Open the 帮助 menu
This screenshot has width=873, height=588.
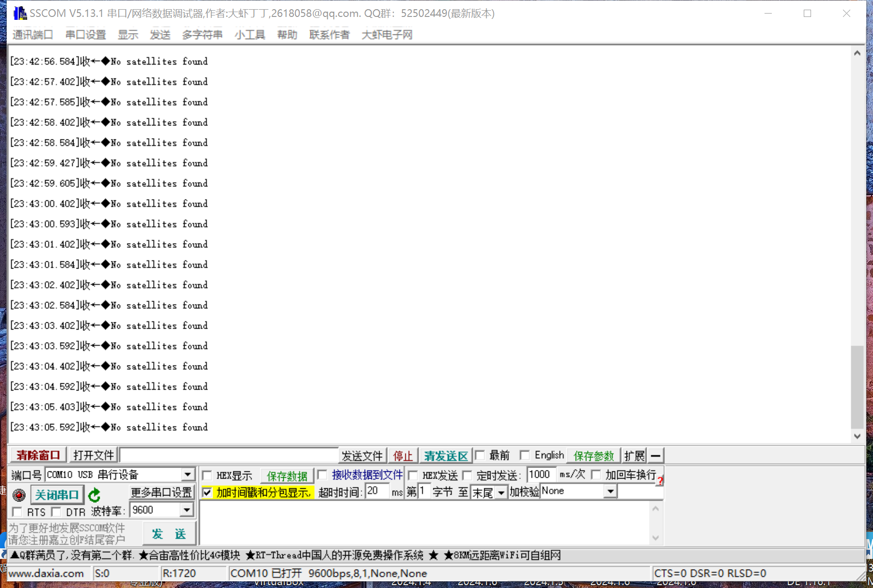tap(287, 35)
